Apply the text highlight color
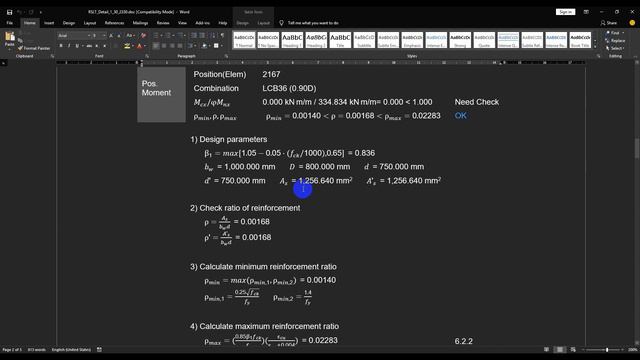This screenshot has width=640, height=360. (x=127, y=46)
